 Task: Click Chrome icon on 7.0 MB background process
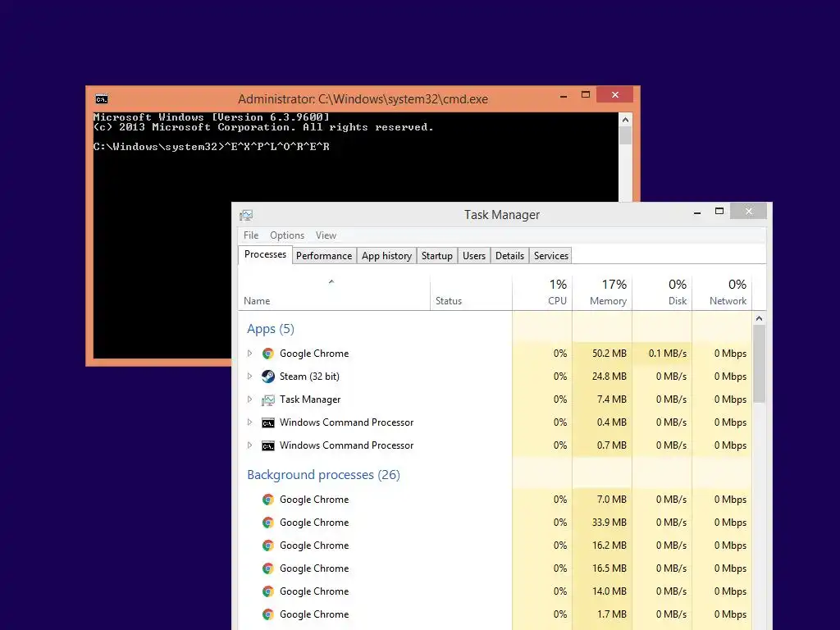point(268,500)
